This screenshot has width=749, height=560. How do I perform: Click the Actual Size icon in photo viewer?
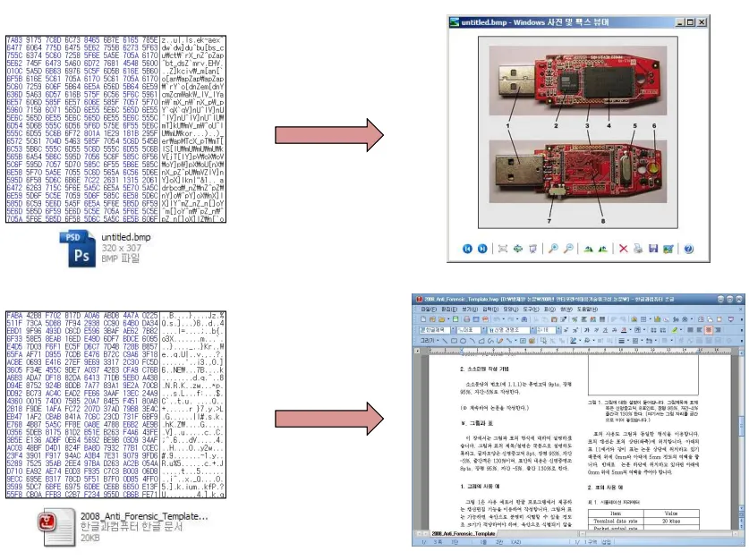[518, 249]
